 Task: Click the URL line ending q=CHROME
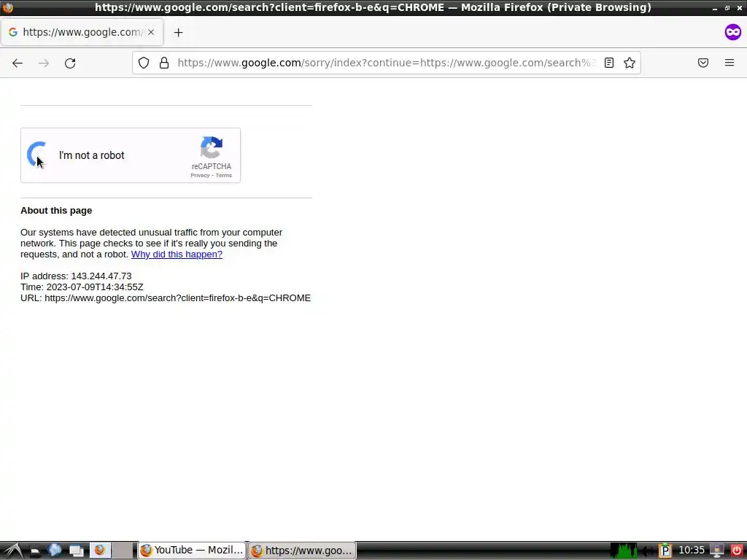pyautogui.click(x=166, y=298)
